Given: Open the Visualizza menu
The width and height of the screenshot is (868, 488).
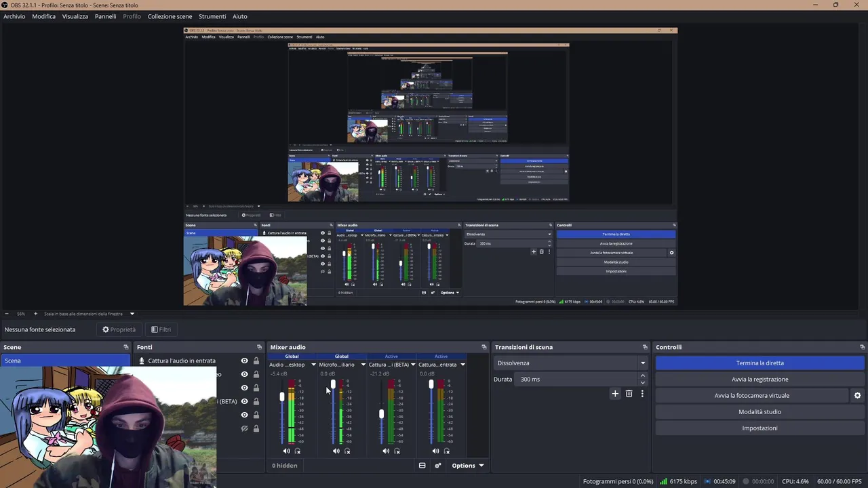Looking at the screenshot, I should coord(75,16).
